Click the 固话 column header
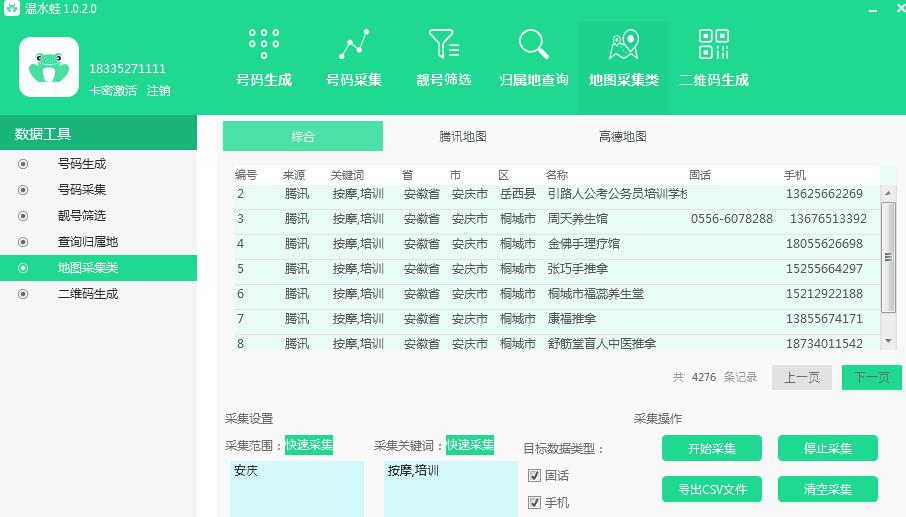 click(700, 174)
